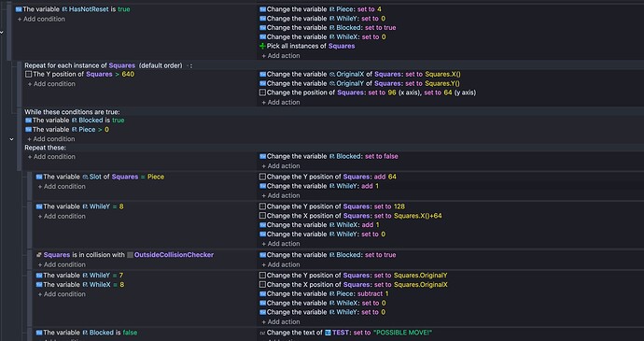Collapse the HasNotReset event with left chevron
Viewport: 644px width, 341px height.
pos(2,32)
